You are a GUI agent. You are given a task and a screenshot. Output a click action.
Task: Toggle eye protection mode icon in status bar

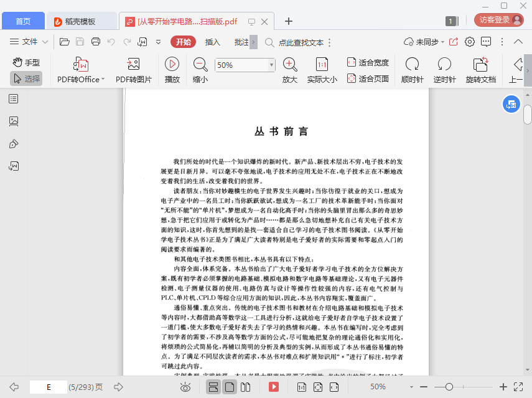(185, 387)
